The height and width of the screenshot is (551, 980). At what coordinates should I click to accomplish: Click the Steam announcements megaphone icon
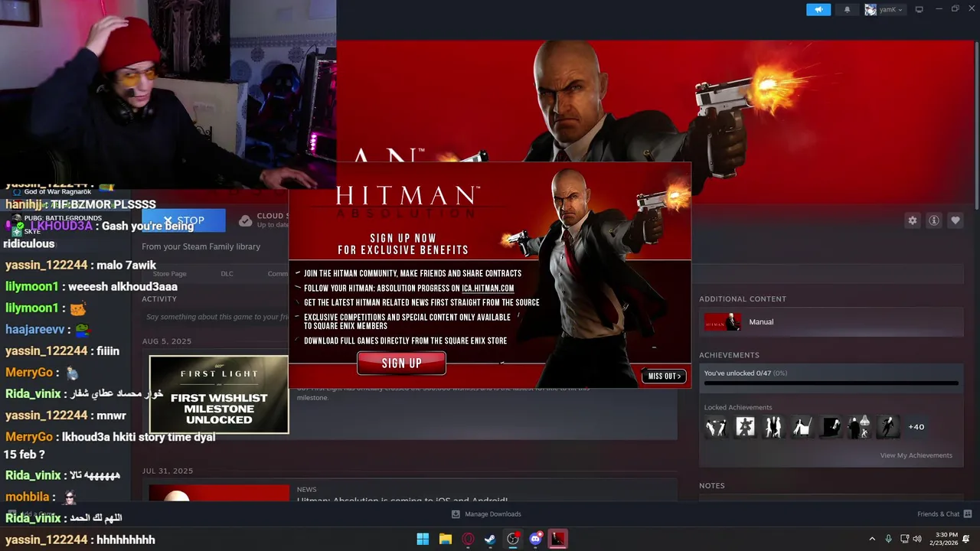coord(818,9)
